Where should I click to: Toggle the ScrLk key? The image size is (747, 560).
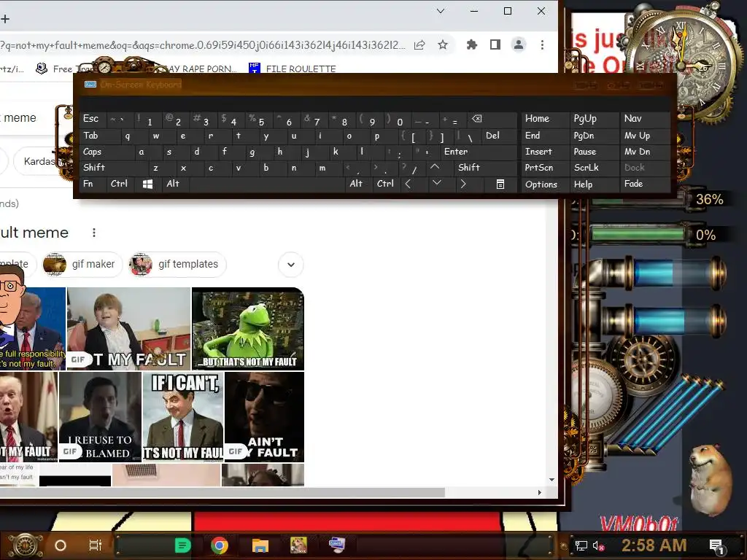click(594, 168)
